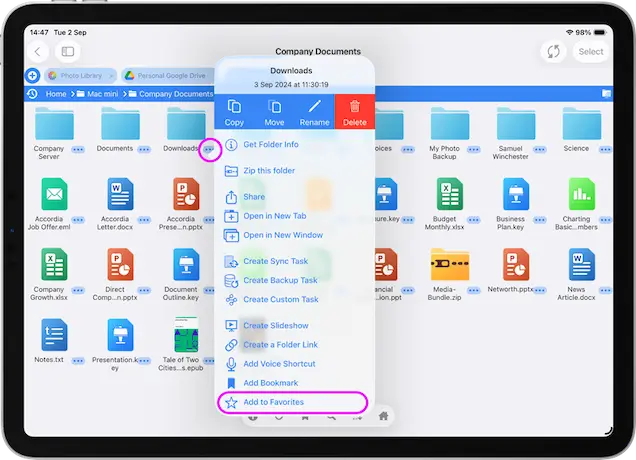Image resolution: width=636 pixels, height=460 pixels.
Task: Go back using the top-left chevron arrow
Action: (x=39, y=51)
